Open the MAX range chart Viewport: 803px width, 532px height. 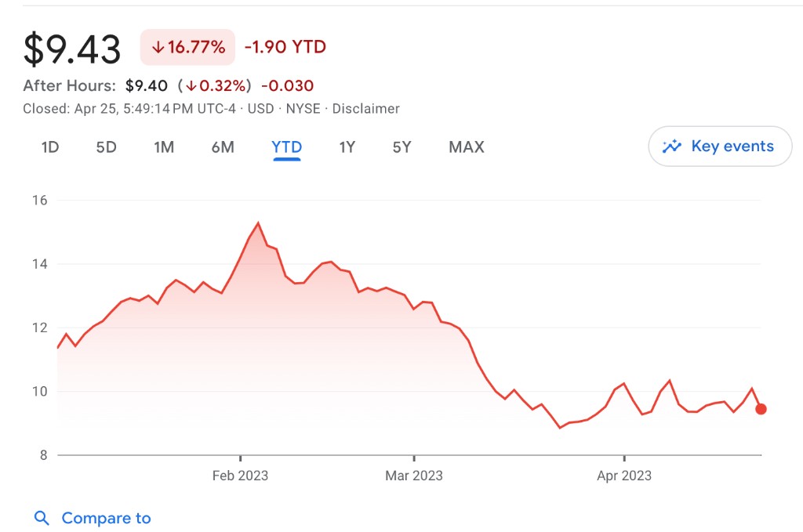[467, 147]
